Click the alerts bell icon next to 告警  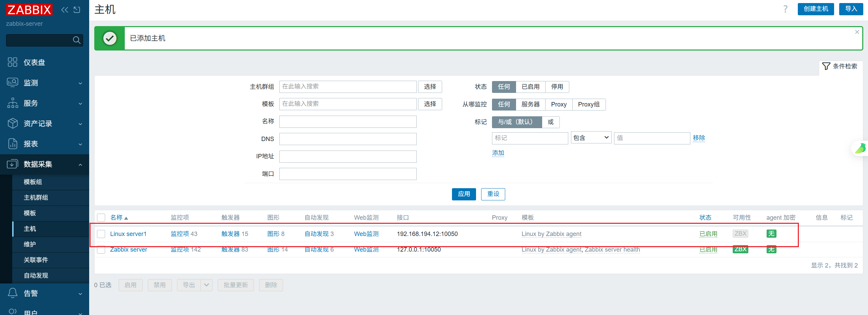tap(13, 293)
